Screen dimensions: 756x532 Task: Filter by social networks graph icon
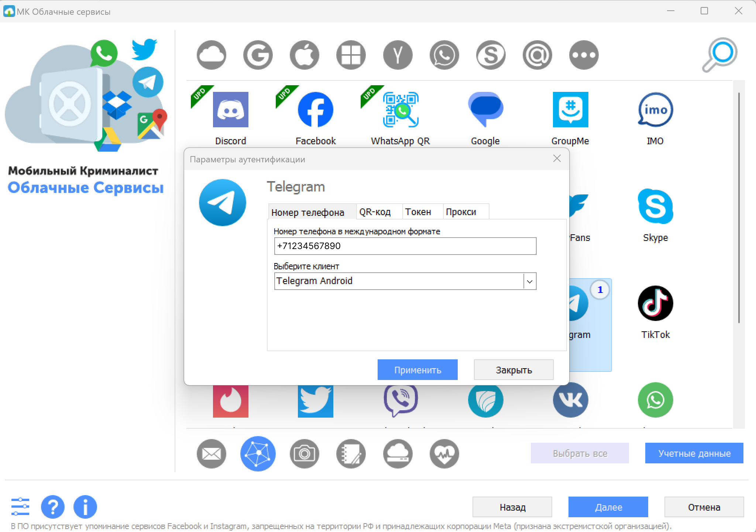[258, 454]
